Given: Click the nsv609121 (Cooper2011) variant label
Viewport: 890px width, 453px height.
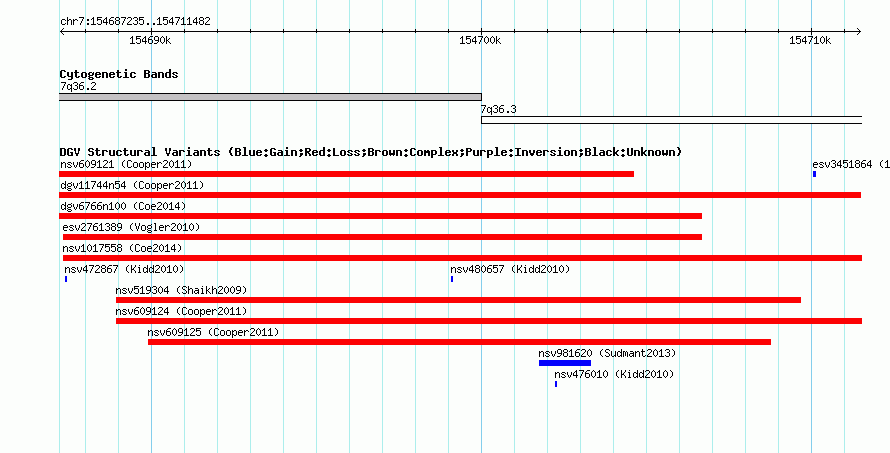Looking at the screenshot, I should 126,165.
